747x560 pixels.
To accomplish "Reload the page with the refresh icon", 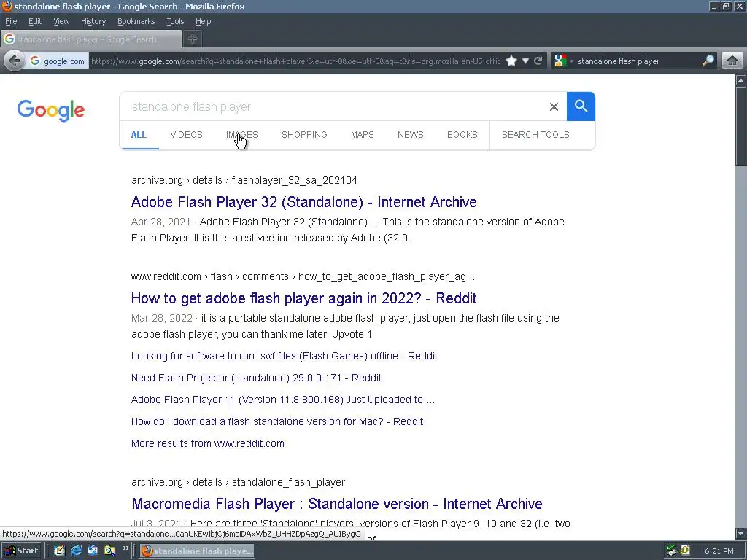I will click(538, 61).
